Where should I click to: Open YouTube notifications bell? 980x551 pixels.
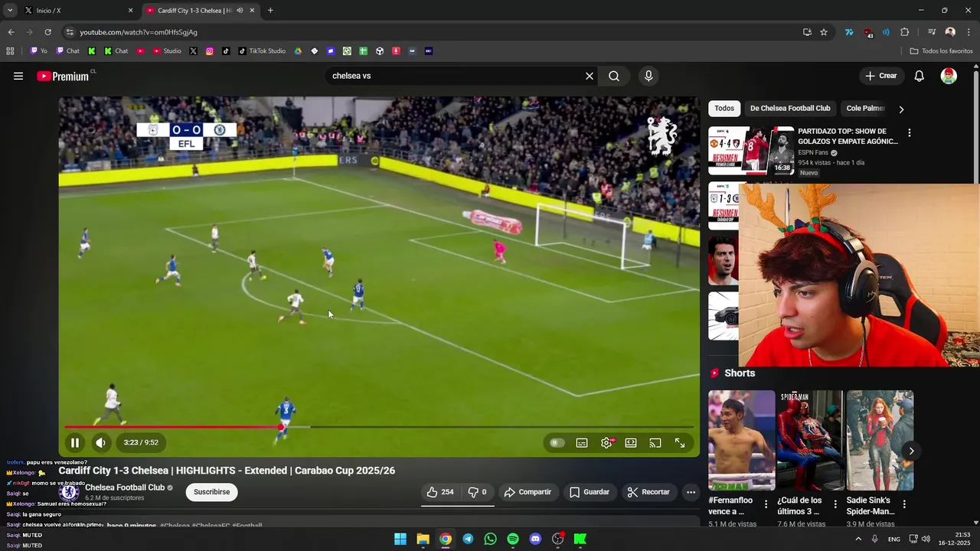click(x=920, y=76)
